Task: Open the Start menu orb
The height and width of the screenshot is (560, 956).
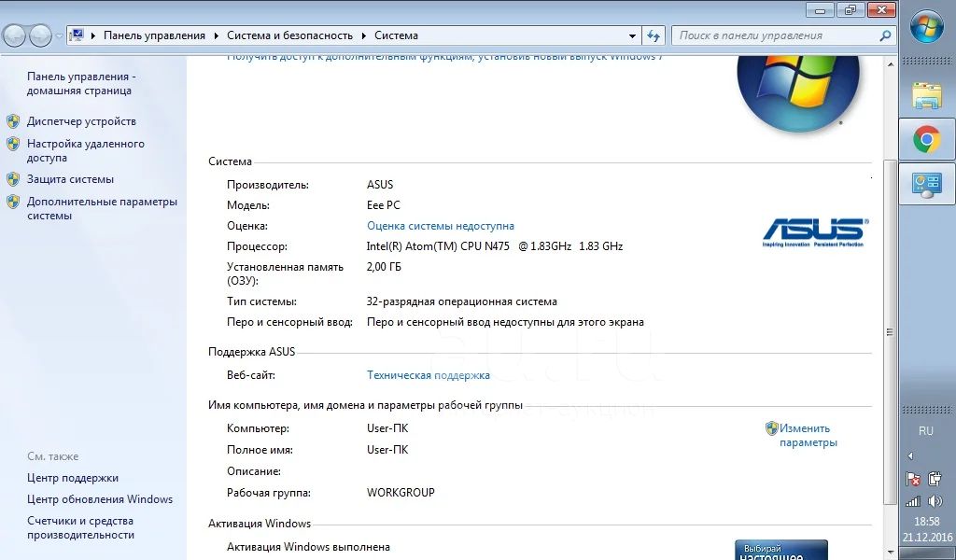Action: pos(927,27)
